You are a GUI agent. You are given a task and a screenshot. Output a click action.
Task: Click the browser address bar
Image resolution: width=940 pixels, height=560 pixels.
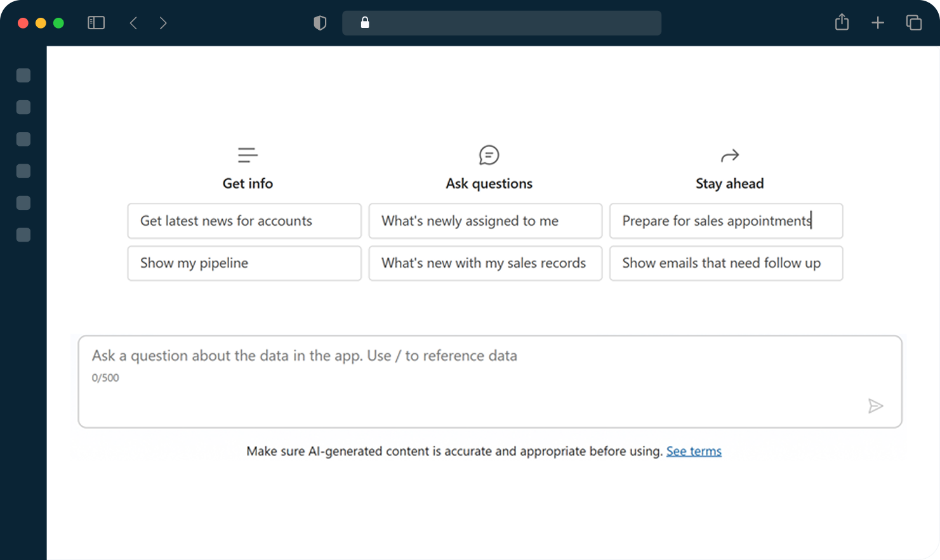[501, 23]
